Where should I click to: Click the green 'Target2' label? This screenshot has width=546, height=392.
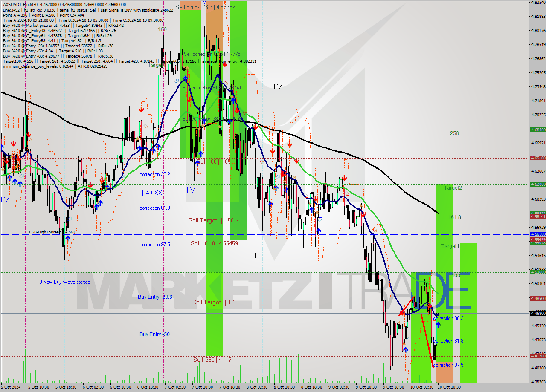click(x=453, y=187)
